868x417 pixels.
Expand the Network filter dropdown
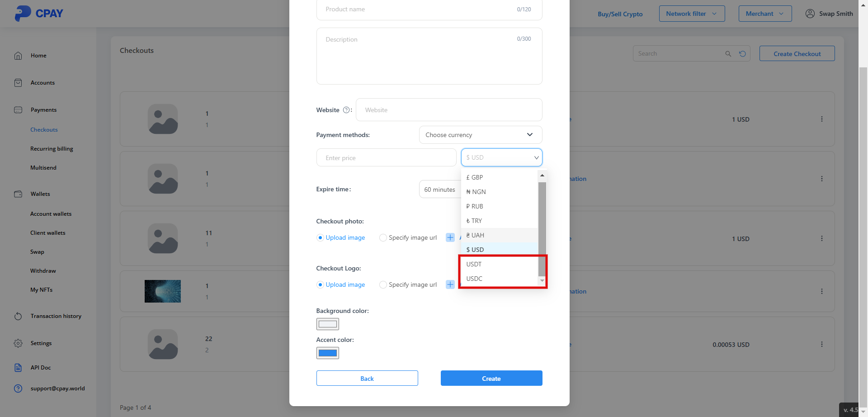[692, 14]
